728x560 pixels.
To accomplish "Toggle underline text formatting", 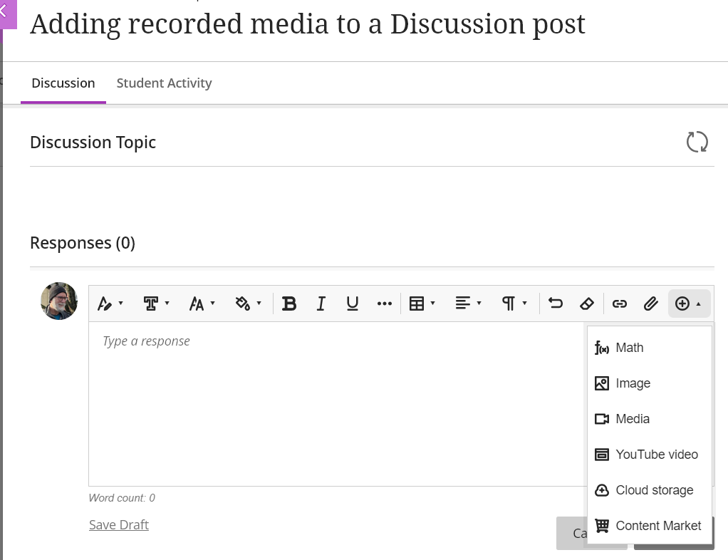I will (x=352, y=304).
